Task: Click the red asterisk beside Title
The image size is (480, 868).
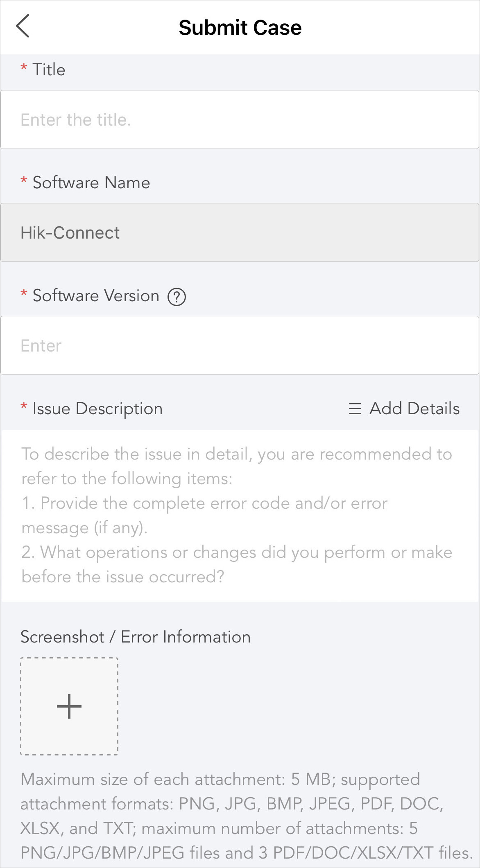Action: 24,68
